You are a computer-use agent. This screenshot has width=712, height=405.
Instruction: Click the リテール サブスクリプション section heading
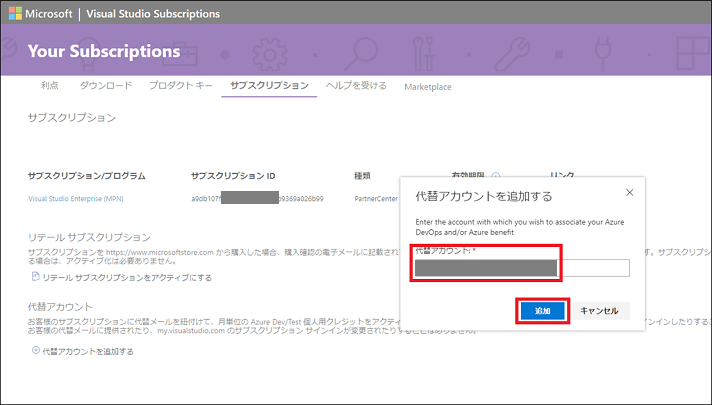pyautogui.click(x=89, y=237)
